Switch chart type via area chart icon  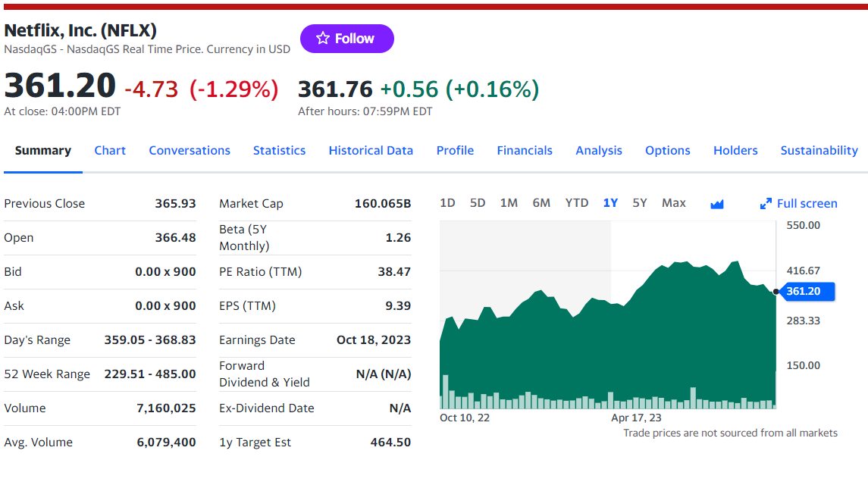click(x=717, y=205)
